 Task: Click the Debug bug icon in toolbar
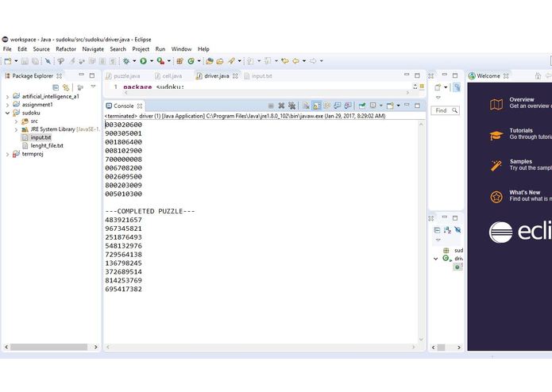(x=126, y=61)
